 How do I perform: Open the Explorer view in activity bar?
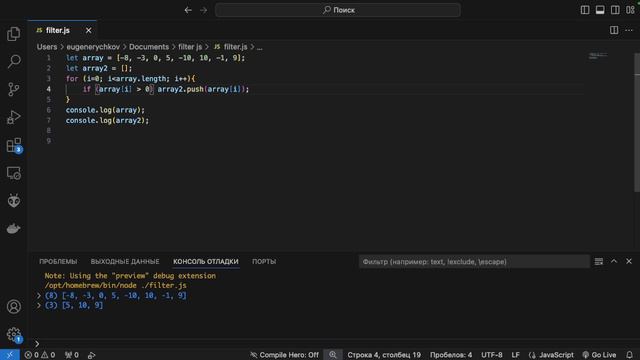click(13, 34)
